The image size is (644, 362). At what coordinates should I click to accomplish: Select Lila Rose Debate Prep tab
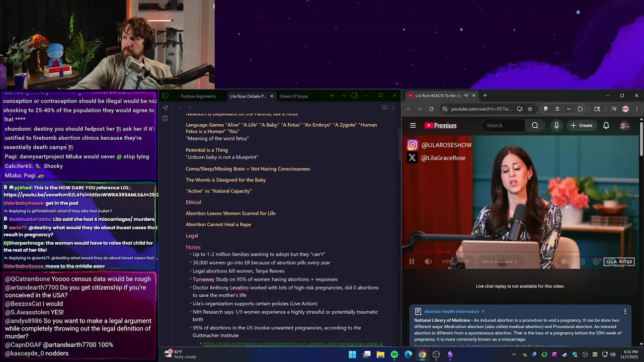click(x=248, y=96)
